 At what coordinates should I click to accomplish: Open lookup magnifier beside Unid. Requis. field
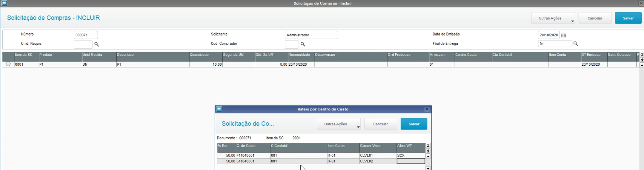96,44
